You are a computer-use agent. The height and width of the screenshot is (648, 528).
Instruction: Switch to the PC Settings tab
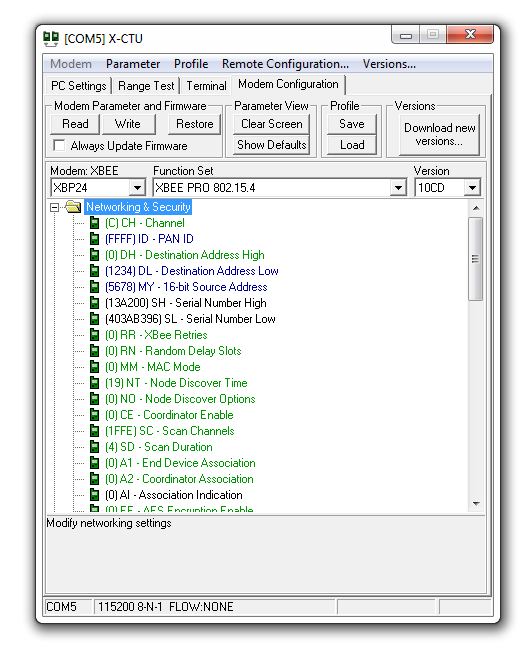pos(78,86)
